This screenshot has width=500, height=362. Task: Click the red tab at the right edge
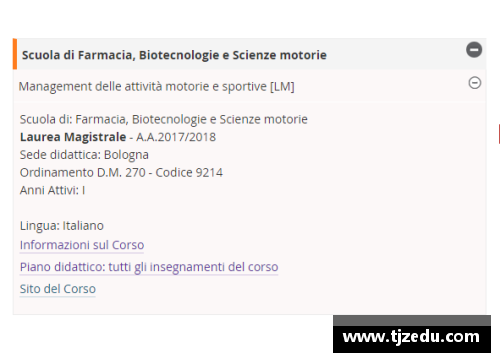(x=499, y=134)
